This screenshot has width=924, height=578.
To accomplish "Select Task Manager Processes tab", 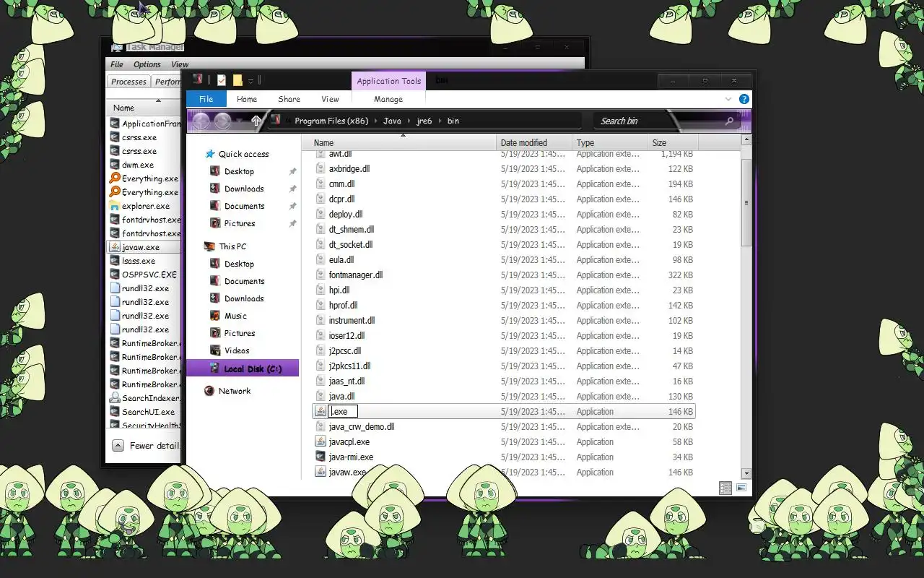I will tap(128, 82).
